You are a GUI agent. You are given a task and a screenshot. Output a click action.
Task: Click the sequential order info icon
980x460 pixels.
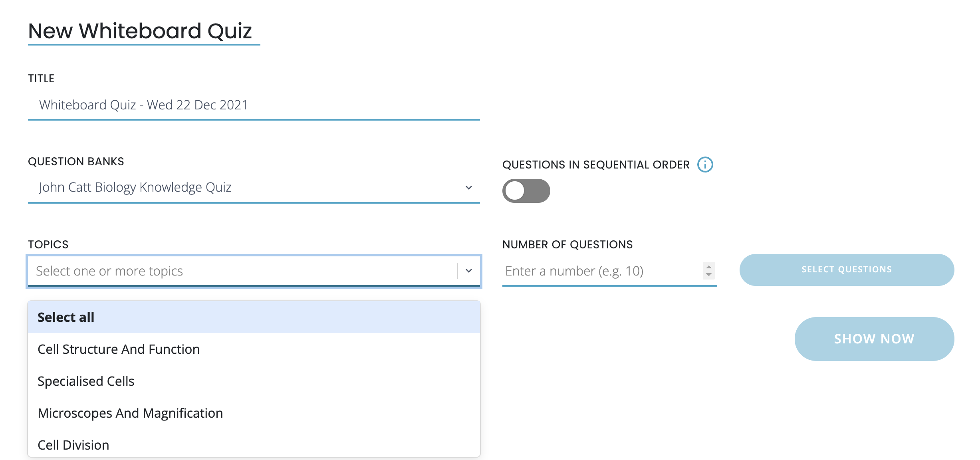click(x=705, y=165)
